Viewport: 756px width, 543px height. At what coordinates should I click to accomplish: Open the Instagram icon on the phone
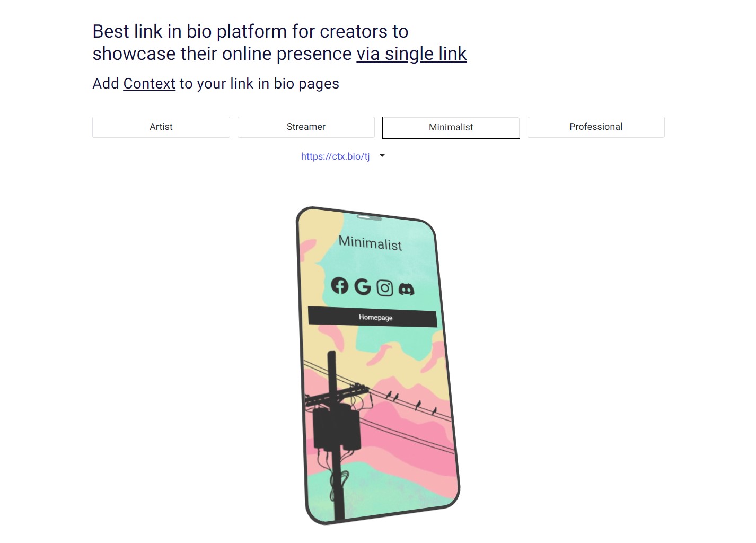pyautogui.click(x=385, y=288)
